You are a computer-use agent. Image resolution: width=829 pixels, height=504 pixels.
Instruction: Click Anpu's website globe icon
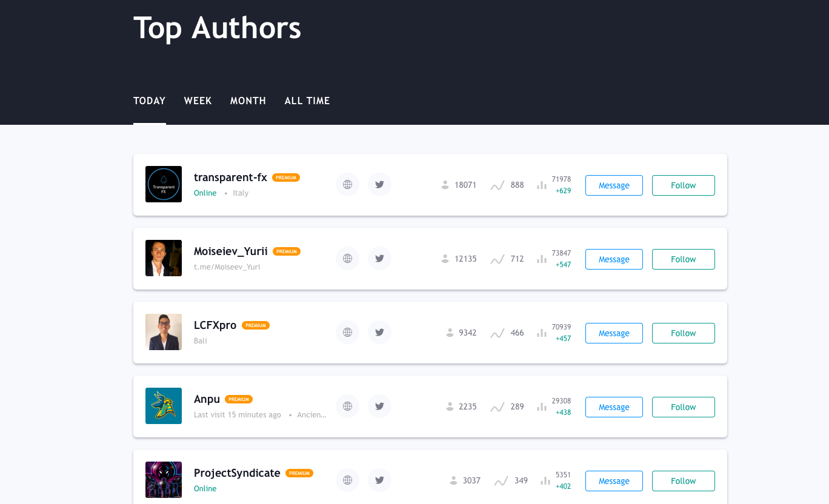[347, 406]
